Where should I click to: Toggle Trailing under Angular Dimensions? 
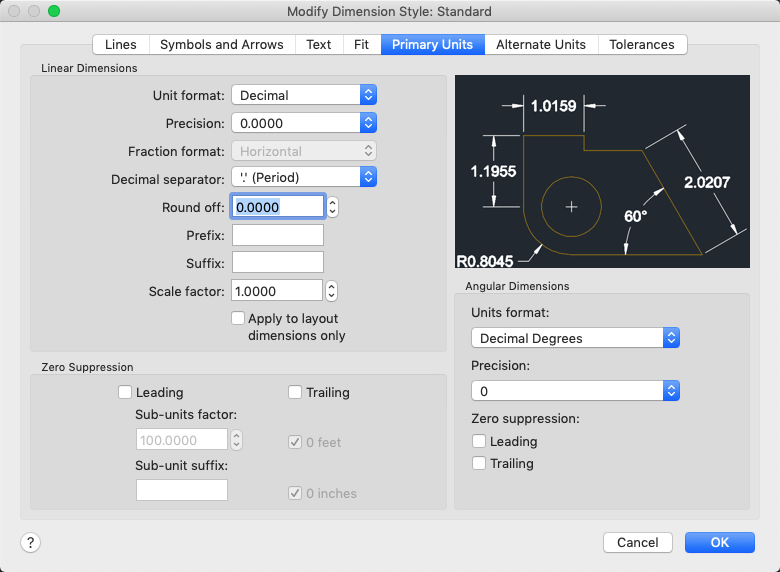coord(480,464)
